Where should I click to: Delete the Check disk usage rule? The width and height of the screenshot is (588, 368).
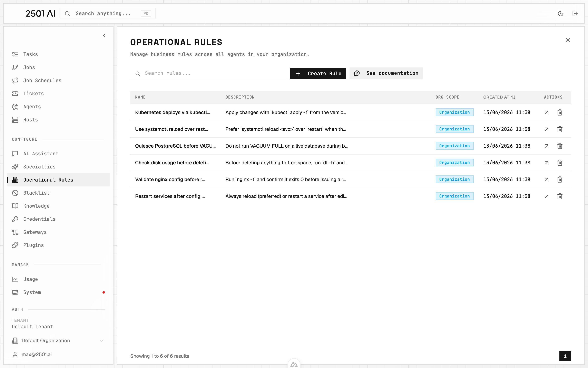(x=560, y=163)
